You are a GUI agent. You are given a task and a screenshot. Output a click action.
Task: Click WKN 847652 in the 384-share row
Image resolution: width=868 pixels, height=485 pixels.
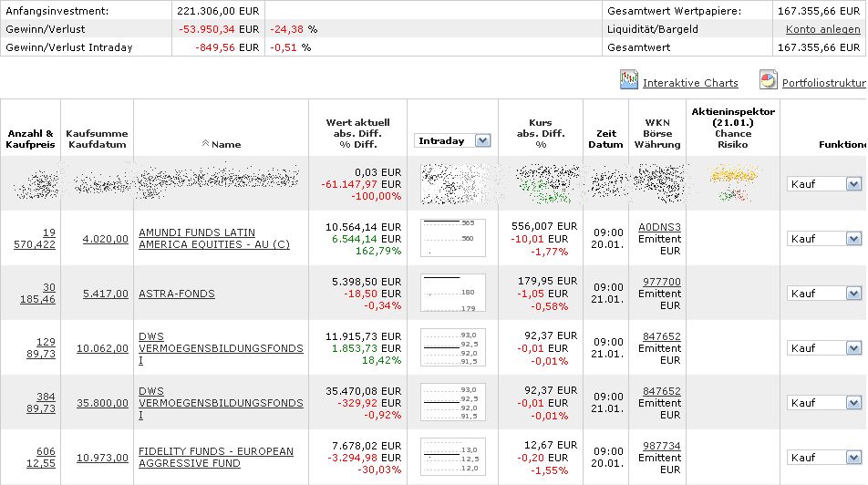pos(662,391)
